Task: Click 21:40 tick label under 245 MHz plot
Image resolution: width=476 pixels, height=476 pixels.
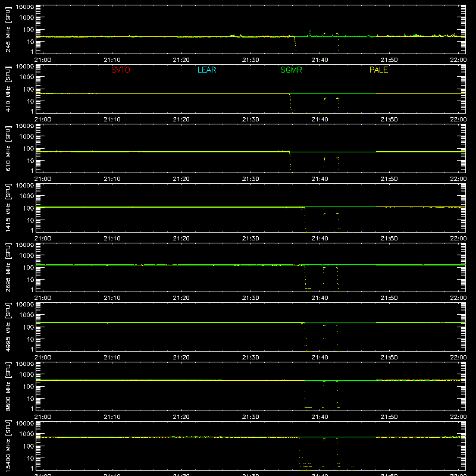Action: pyautogui.click(x=320, y=60)
